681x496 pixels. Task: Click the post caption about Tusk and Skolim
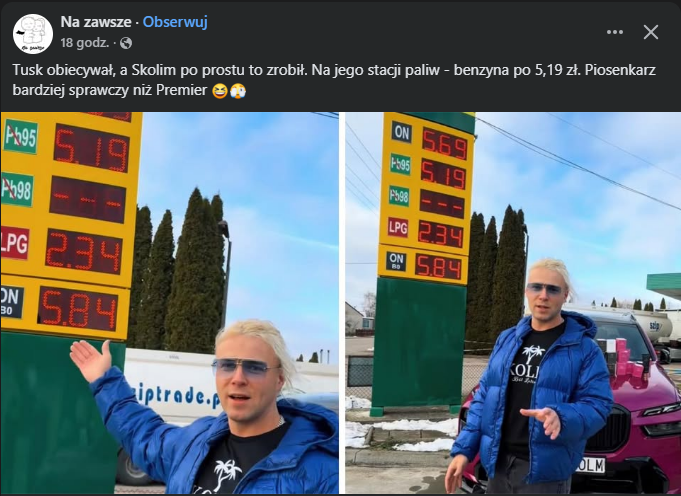334,80
